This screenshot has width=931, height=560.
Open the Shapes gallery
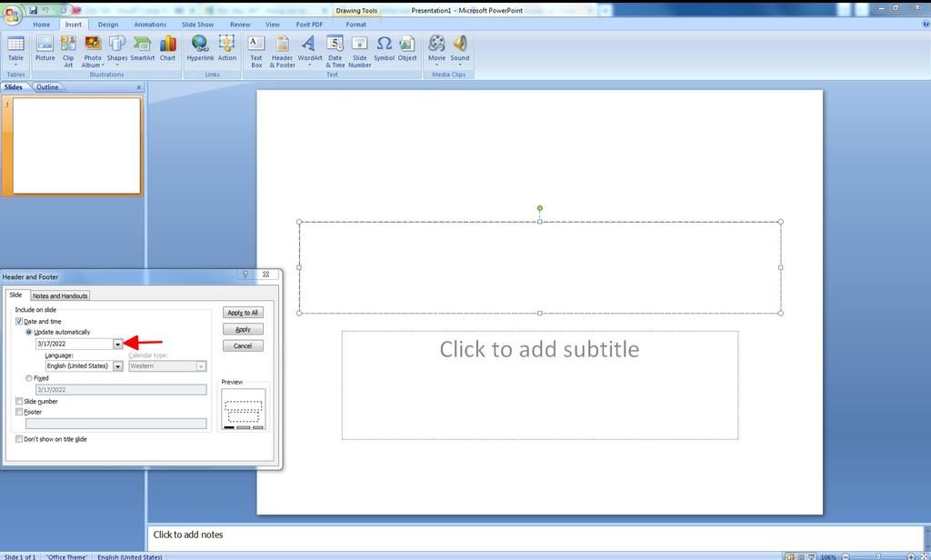point(117,51)
